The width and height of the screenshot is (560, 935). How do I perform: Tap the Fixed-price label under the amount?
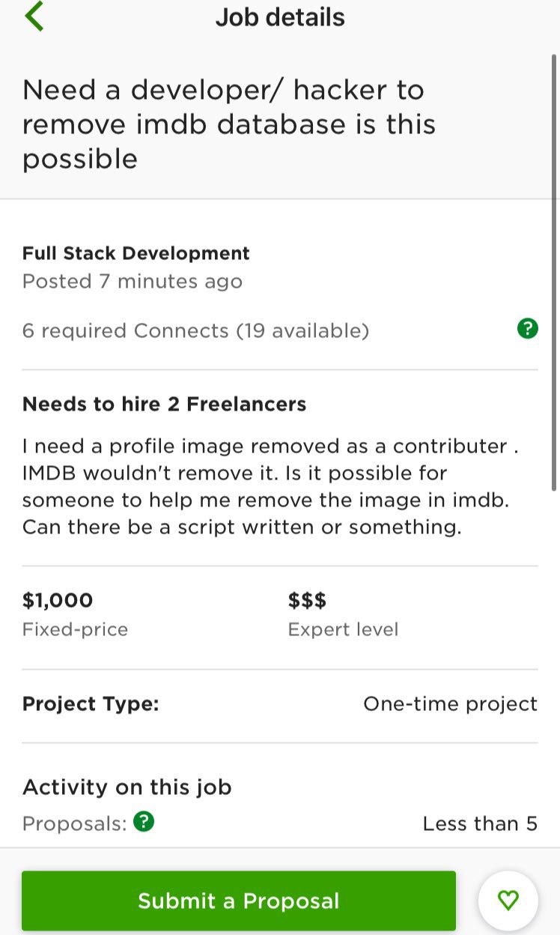[75, 629]
